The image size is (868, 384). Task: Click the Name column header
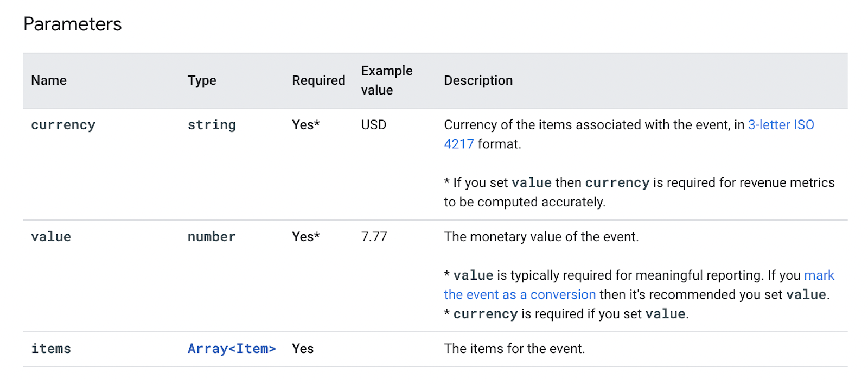tap(49, 80)
